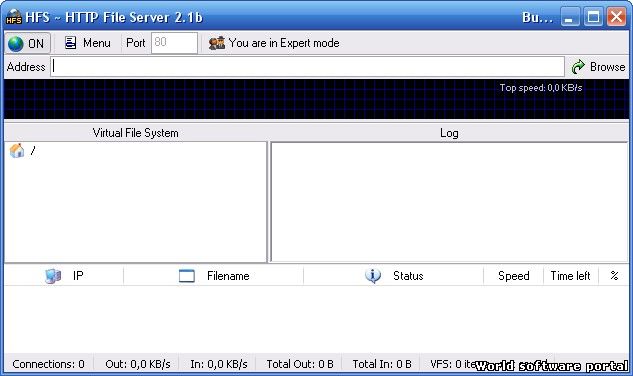Sort connections by Status column

coord(394,276)
